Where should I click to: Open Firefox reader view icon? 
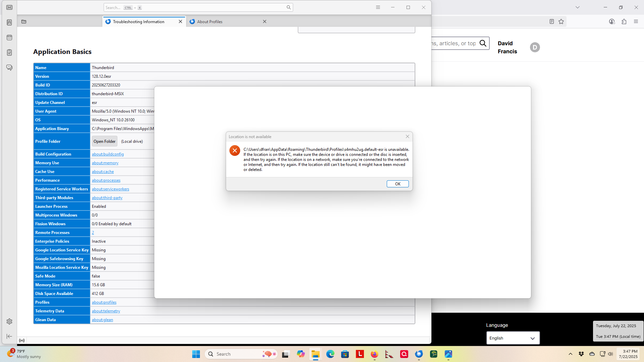(x=552, y=21)
